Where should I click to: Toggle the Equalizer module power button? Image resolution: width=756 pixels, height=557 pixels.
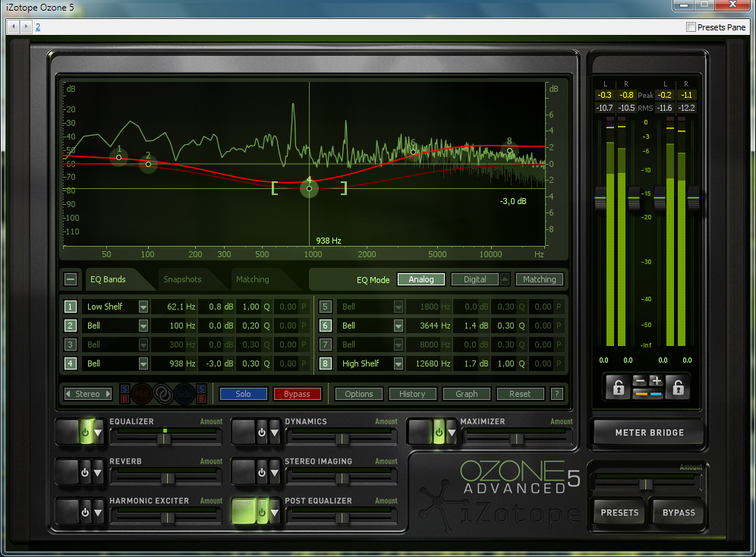pos(85,433)
